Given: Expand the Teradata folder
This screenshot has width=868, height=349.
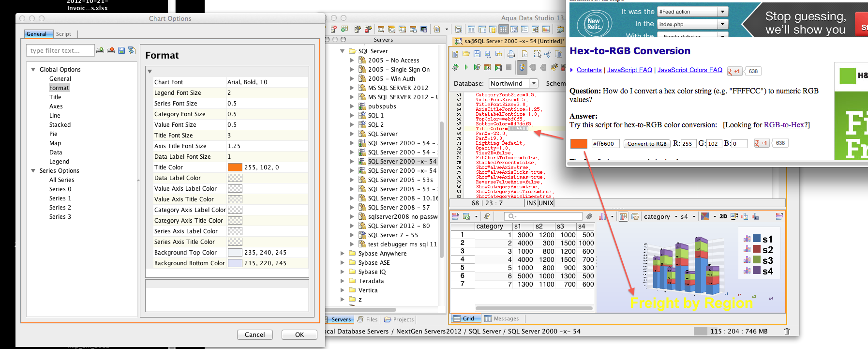Looking at the screenshot, I should click(x=343, y=281).
